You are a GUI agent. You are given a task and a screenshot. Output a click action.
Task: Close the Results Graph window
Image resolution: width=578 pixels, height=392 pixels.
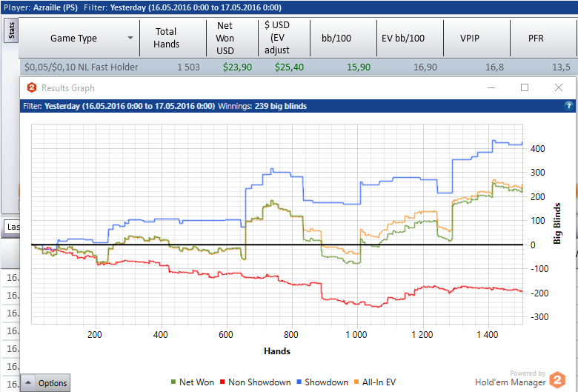point(559,87)
